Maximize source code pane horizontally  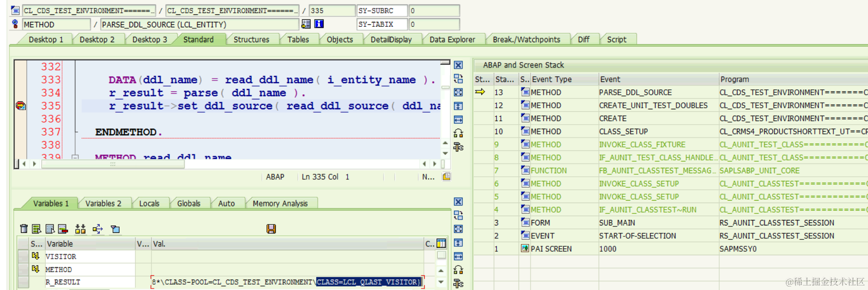(458, 120)
